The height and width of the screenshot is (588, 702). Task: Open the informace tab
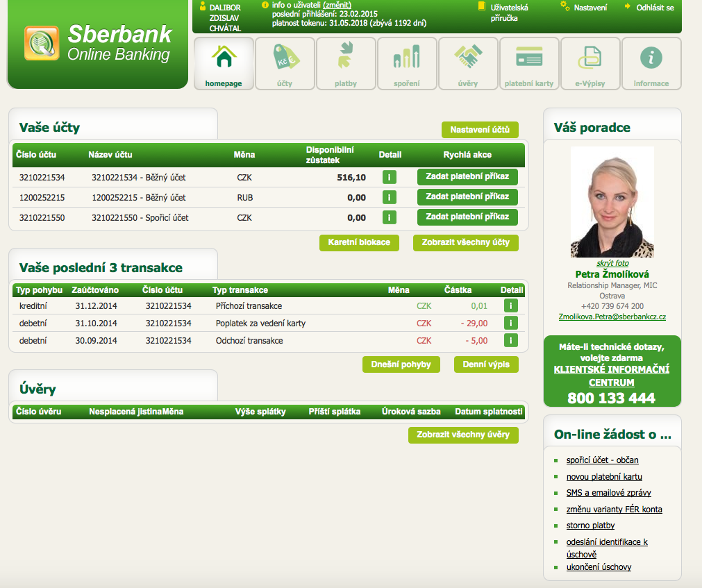651,64
